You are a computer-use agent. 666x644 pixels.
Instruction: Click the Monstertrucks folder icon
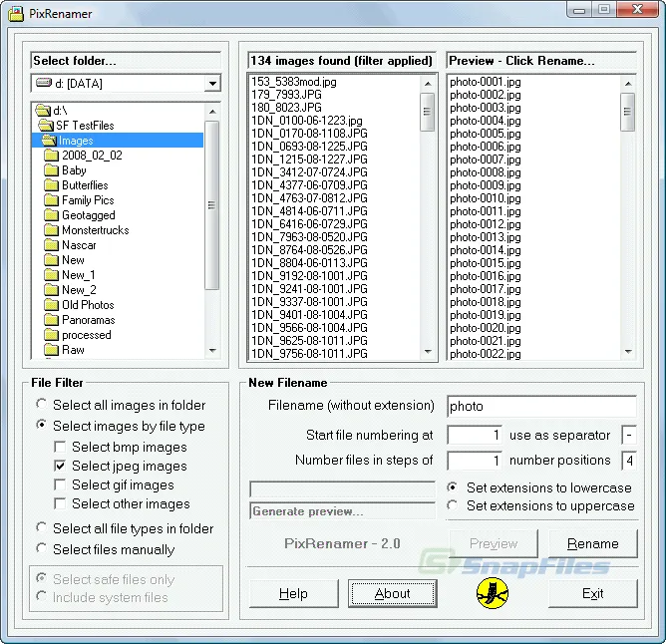(x=52, y=230)
